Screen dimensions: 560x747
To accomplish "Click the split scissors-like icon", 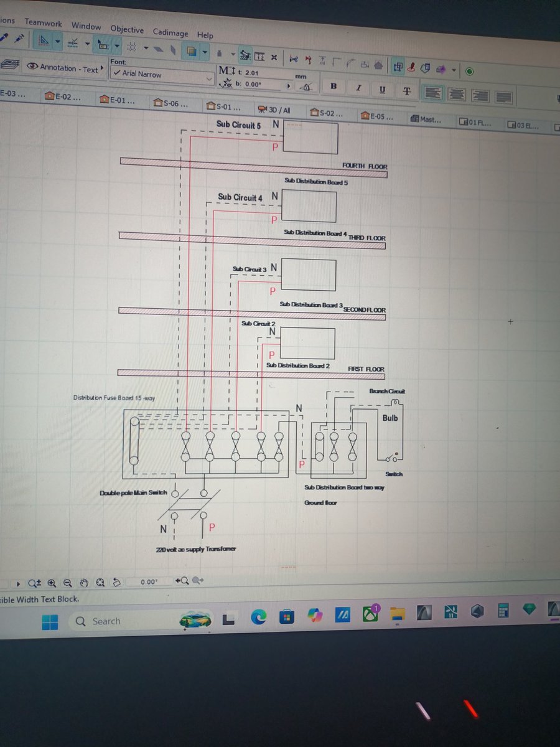I will click(294, 59).
